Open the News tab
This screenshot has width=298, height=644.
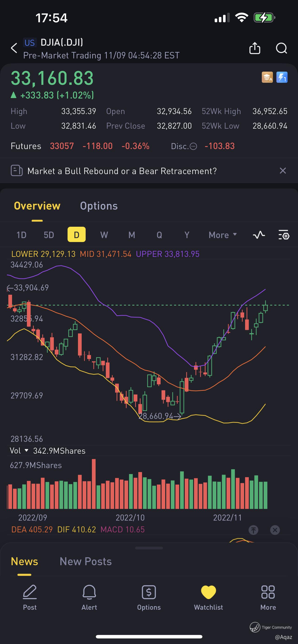click(24, 561)
